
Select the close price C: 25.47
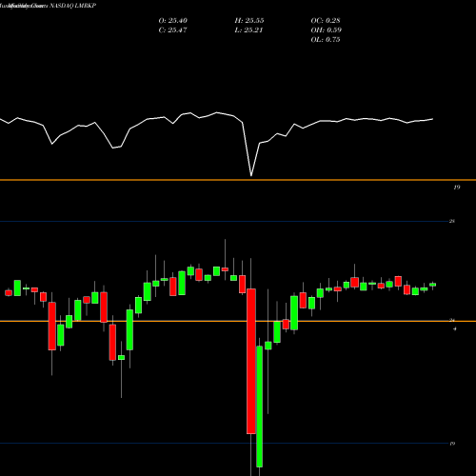click(x=173, y=30)
